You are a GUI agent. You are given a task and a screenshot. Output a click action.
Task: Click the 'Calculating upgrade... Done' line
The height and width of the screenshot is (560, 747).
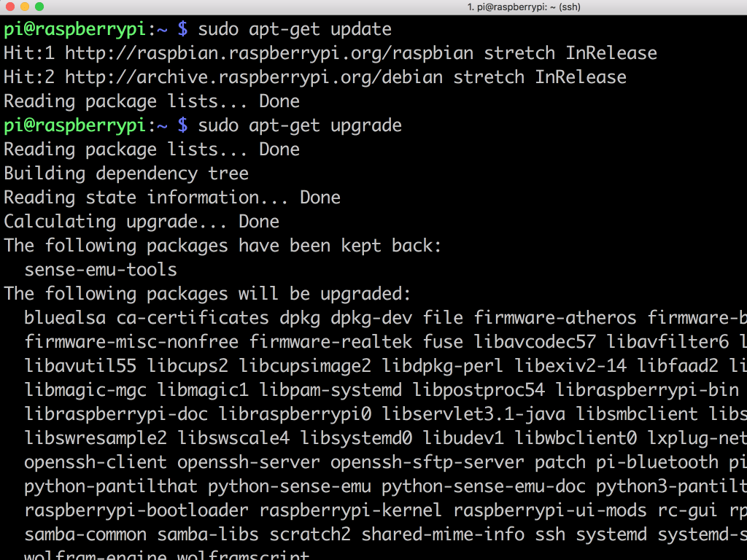point(142,222)
